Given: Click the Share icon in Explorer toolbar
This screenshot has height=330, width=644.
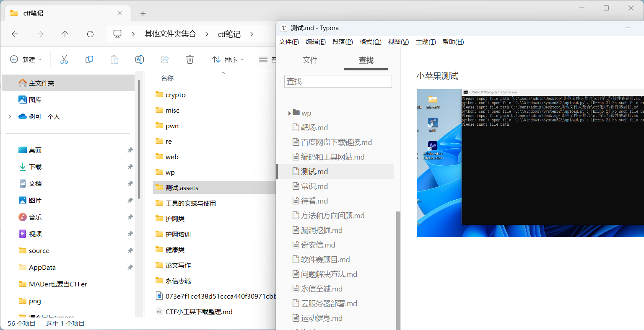Looking at the screenshot, I should 165,59.
